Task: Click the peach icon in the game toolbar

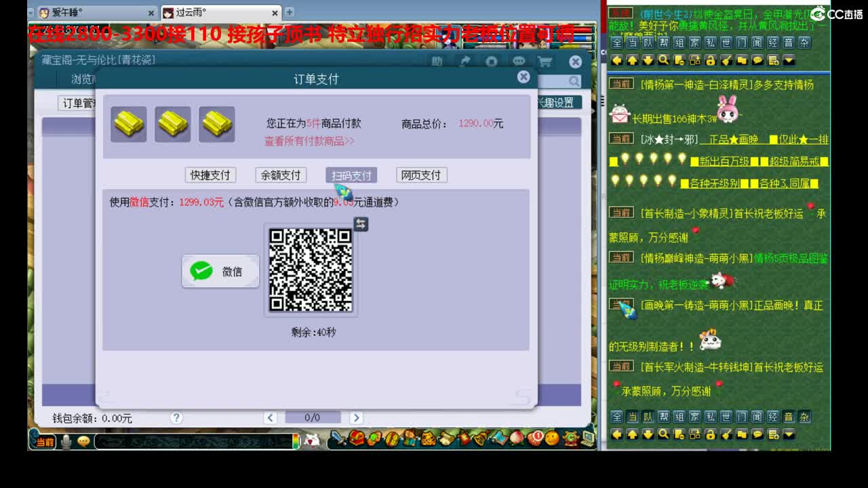Action: pyautogui.click(x=517, y=439)
